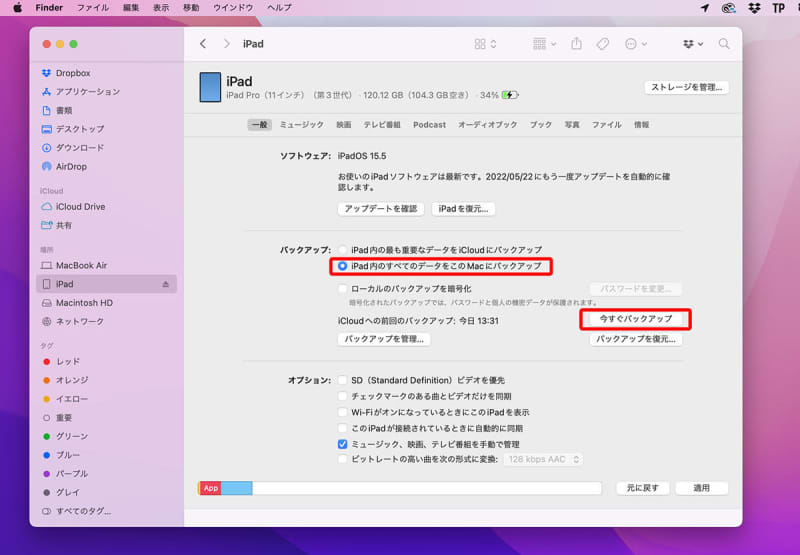This screenshot has width=800, height=555.
Task: Click 今すぐバックアップ button
Action: coord(636,319)
